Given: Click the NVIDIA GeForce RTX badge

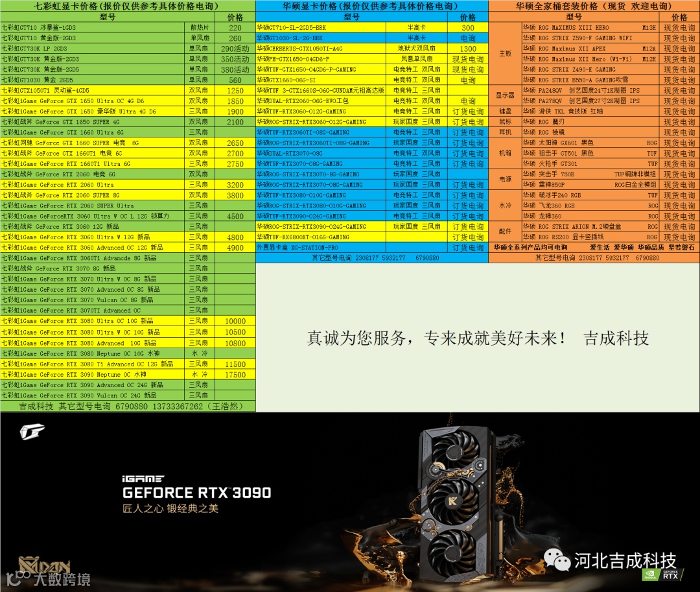Looking at the screenshot, I should pos(662,574).
